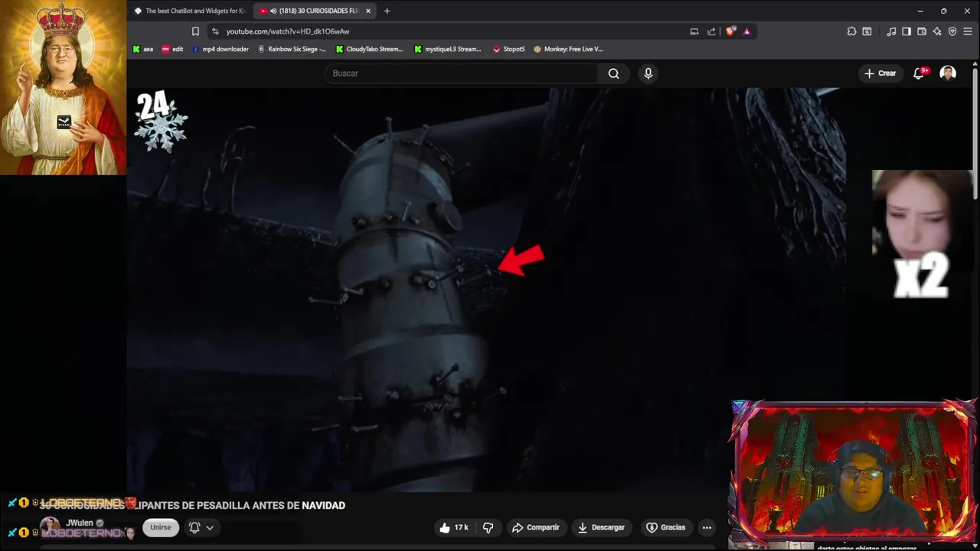Viewport: 980px width, 551px height.
Task: Open browser hamburger main menu
Action: coord(968,31)
